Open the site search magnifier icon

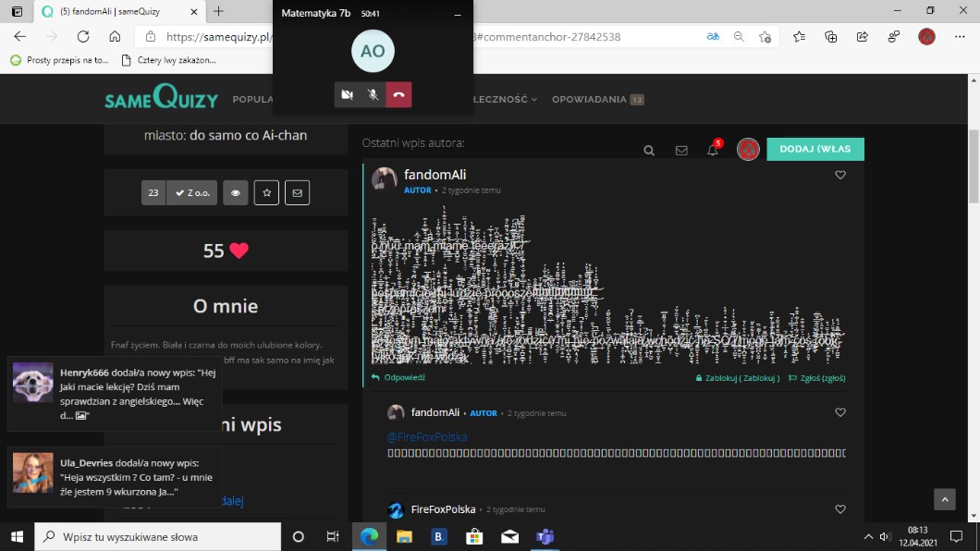coord(649,151)
